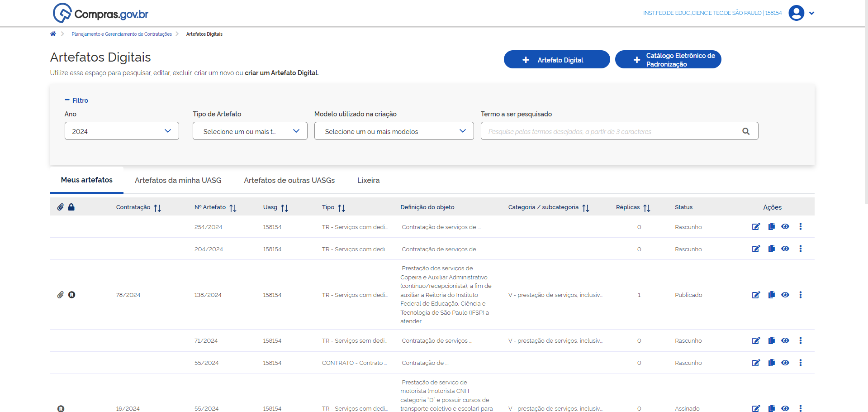Click the R badge in row 16/2024

(61, 408)
